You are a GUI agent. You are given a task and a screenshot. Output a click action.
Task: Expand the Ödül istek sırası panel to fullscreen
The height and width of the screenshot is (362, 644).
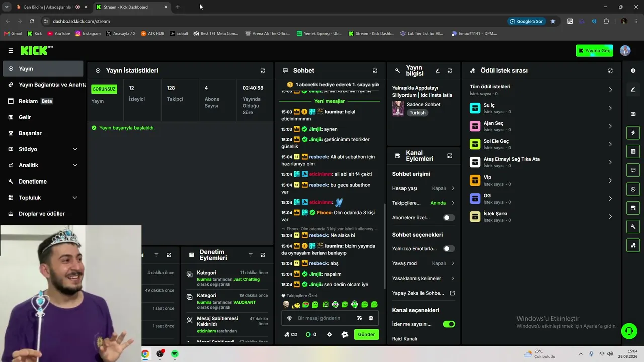pos(610,71)
